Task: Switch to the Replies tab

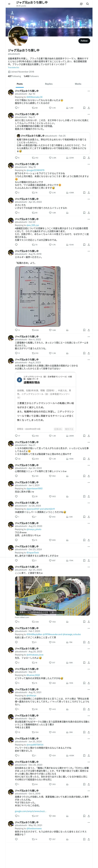Action: 49,84
